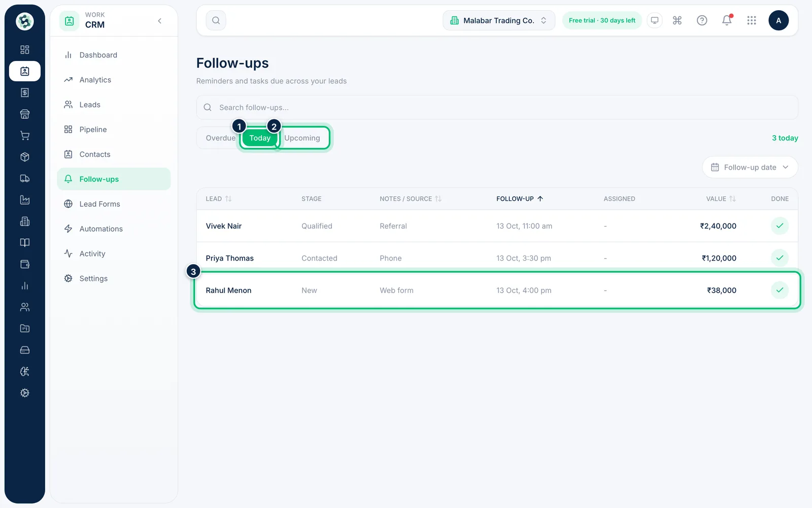This screenshot has height=508, width=812.
Task: Open the delivery truck icon in the dark rail
Action: (x=24, y=178)
